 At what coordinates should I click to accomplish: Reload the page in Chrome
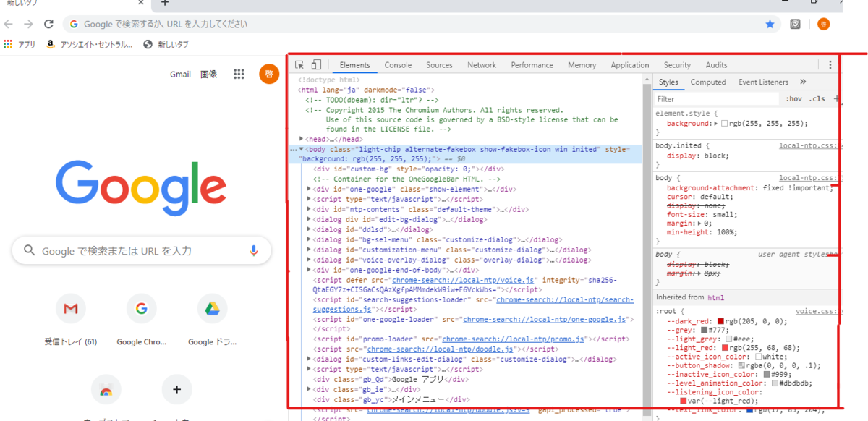point(49,24)
